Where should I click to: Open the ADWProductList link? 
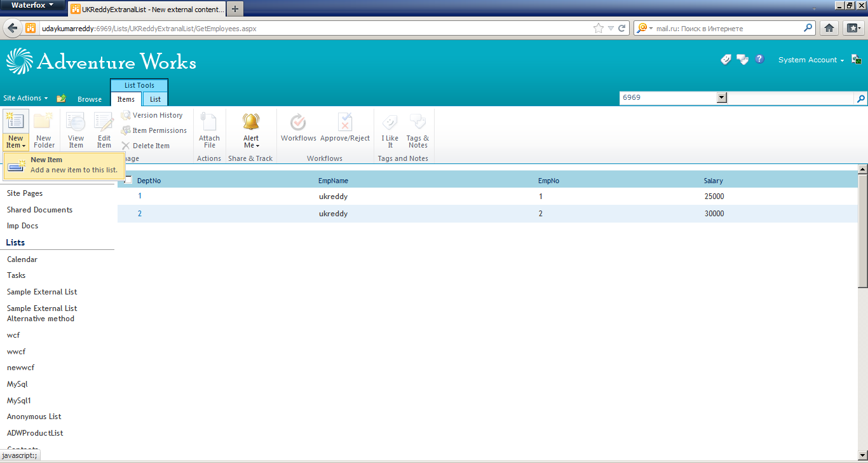pyautogui.click(x=35, y=433)
